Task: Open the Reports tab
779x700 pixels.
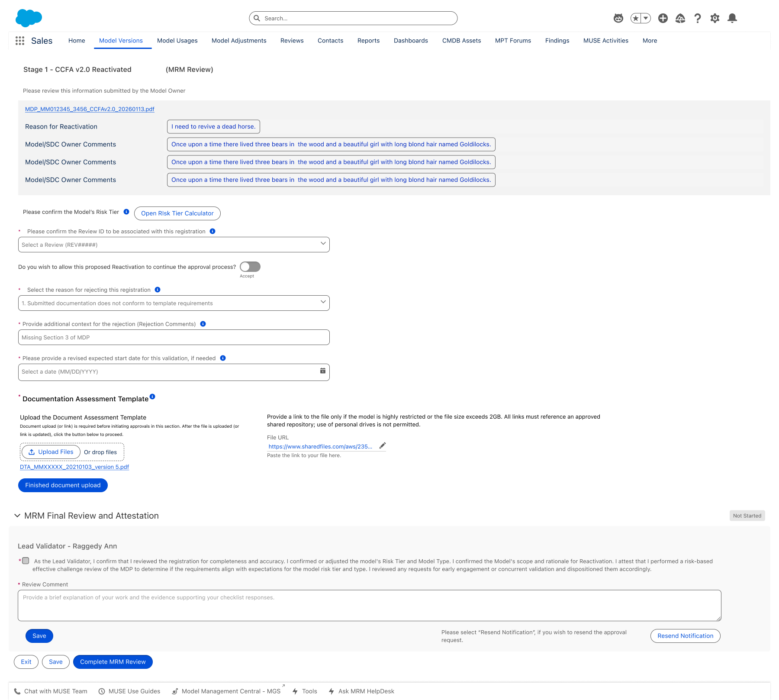Action: (x=368, y=41)
